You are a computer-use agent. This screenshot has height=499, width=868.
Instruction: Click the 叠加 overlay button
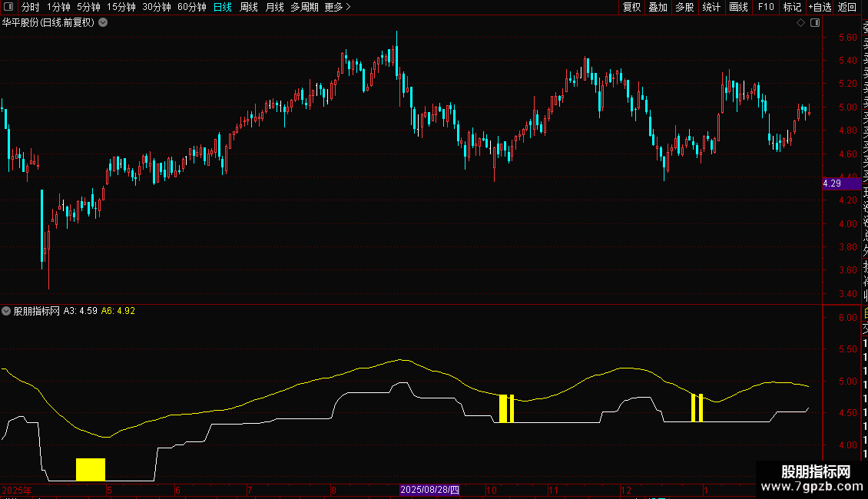tap(658, 7)
